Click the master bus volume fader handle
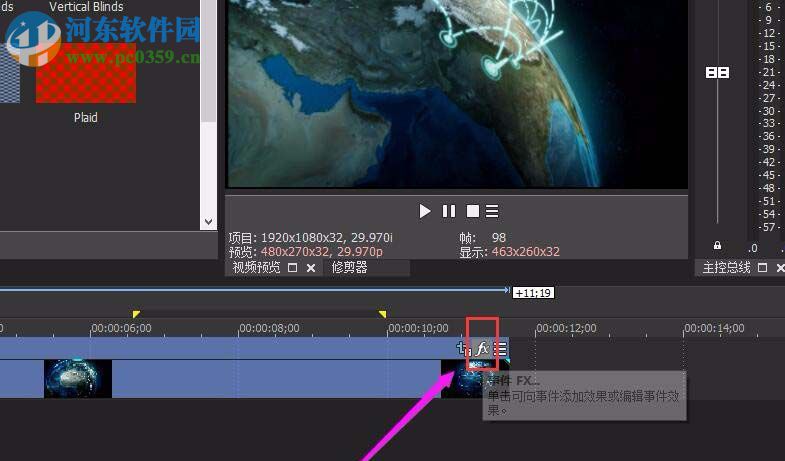 coord(717,73)
